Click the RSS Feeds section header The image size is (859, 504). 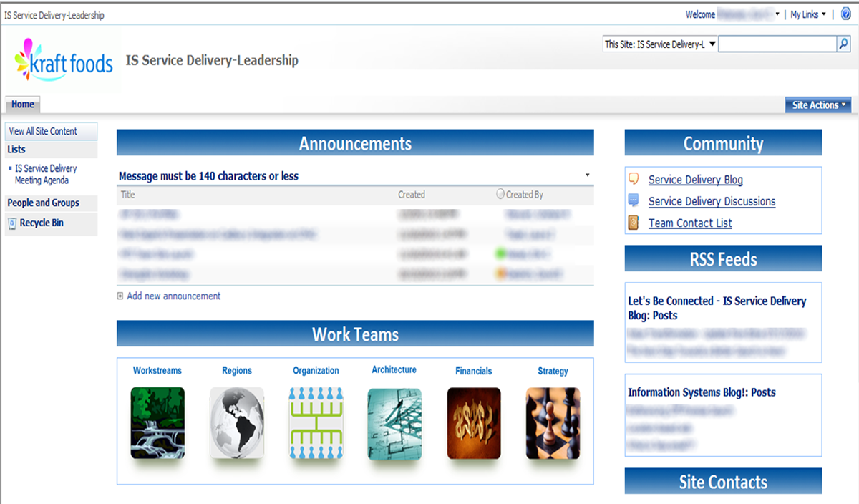(723, 259)
